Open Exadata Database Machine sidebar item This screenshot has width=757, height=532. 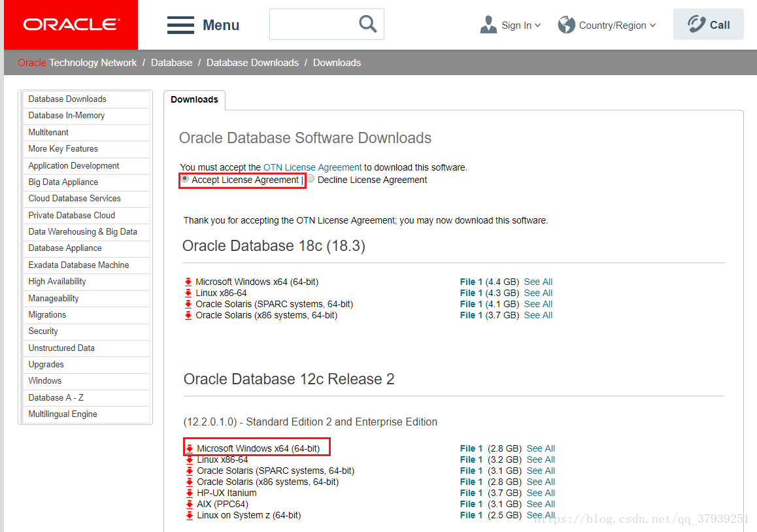click(x=86, y=265)
